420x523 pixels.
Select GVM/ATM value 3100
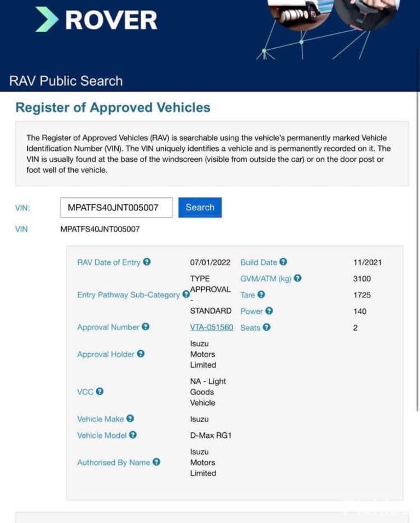tap(362, 279)
